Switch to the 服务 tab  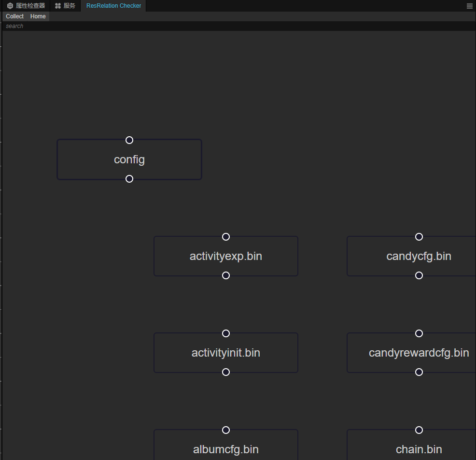(65, 6)
